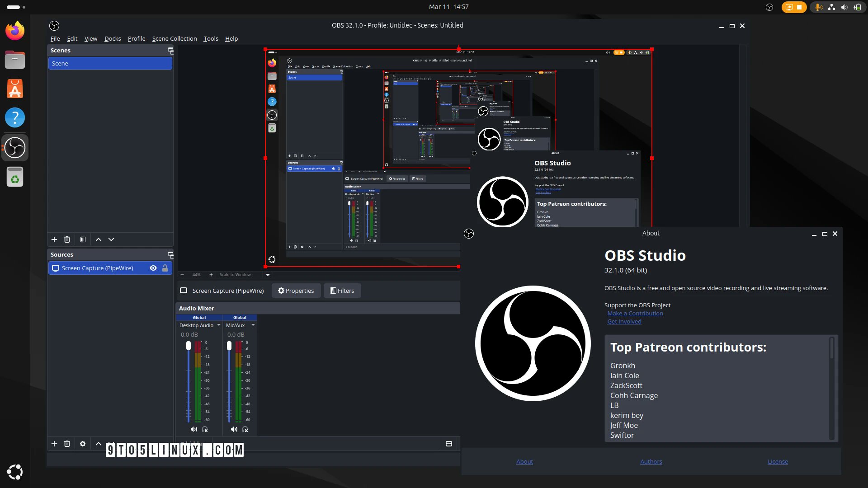Image resolution: width=868 pixels, height=488 pixels.
Task: Open the Tools menu
Action: [x=211, y=38]
